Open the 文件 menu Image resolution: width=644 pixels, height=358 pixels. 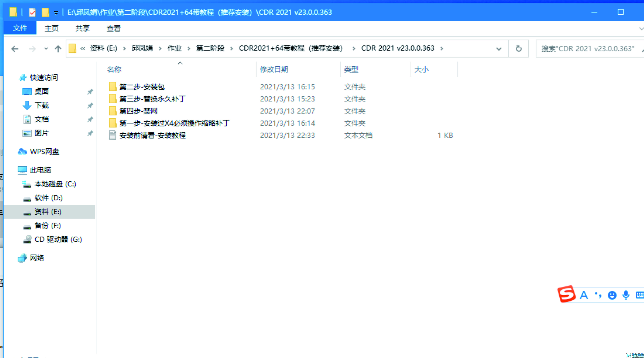[20, 28]
